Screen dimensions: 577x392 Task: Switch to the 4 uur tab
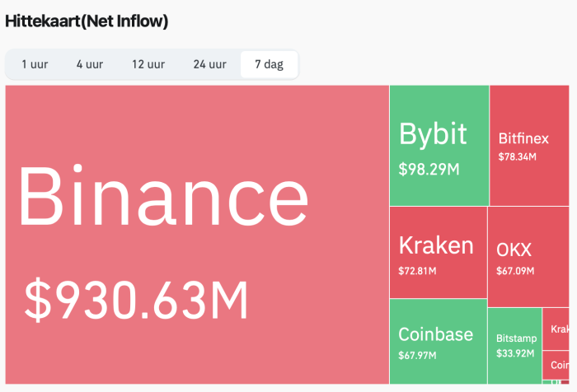90,64
